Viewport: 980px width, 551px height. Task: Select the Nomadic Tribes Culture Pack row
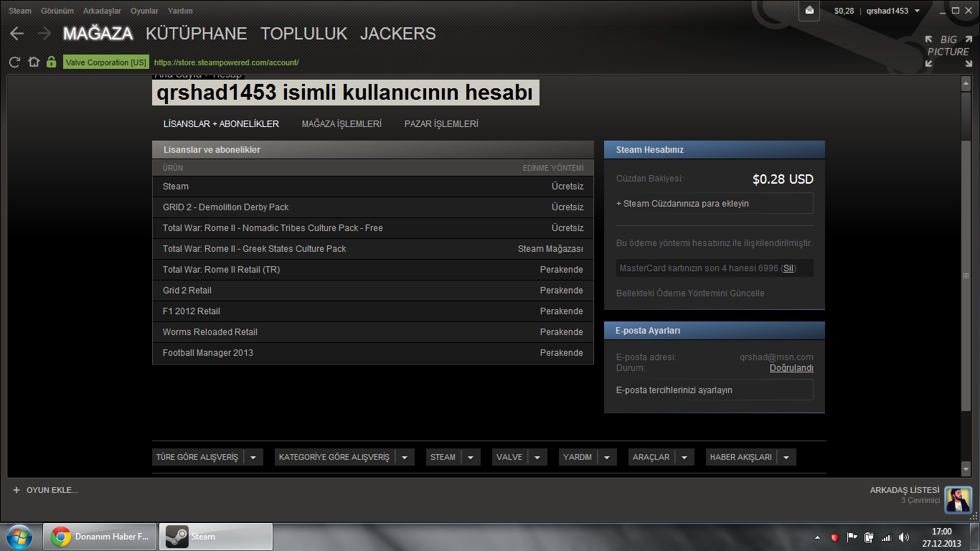[x=373, y=228]
